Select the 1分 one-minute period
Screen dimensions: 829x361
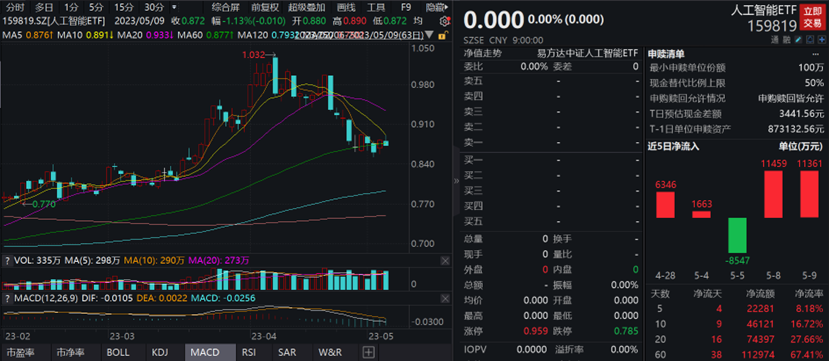point(71,7)
